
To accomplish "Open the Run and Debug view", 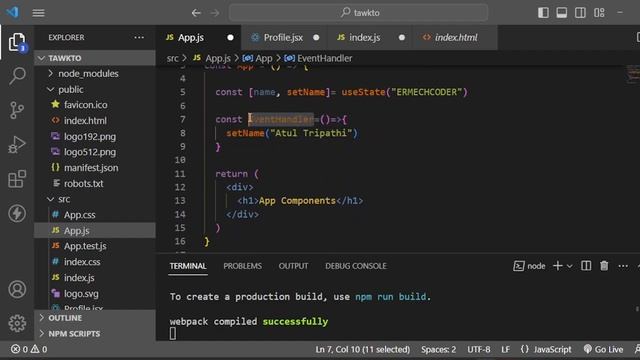I will pos(17,144).
